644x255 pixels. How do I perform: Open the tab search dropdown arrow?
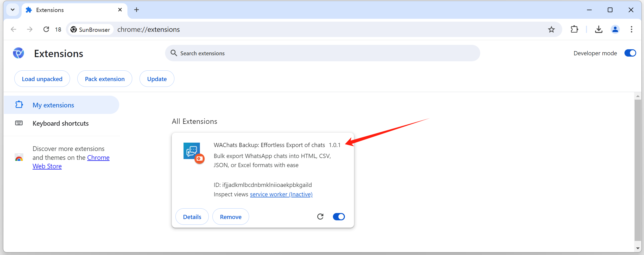coord(12,10)
